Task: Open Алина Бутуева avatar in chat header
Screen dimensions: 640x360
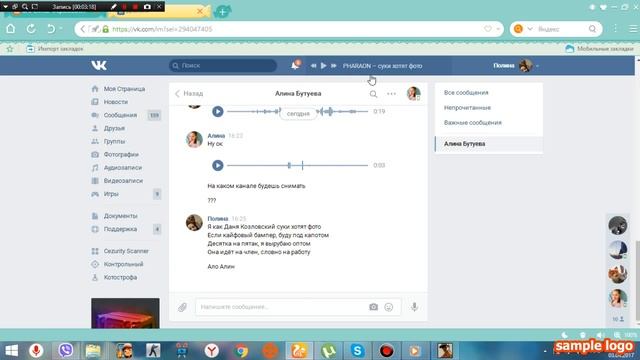Action: [413, 93]
